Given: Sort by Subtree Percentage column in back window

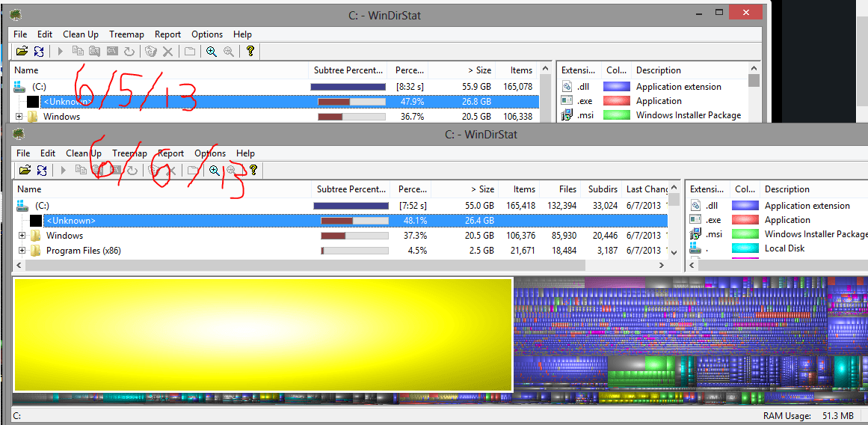Looking at the screenshot, I should [348, 70].
